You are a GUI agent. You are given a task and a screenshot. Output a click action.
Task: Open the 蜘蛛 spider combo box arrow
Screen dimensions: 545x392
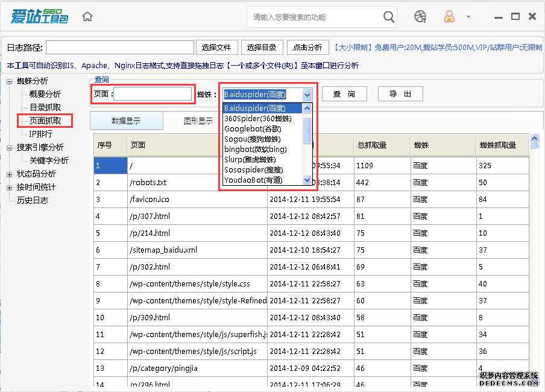pos(307,95)
